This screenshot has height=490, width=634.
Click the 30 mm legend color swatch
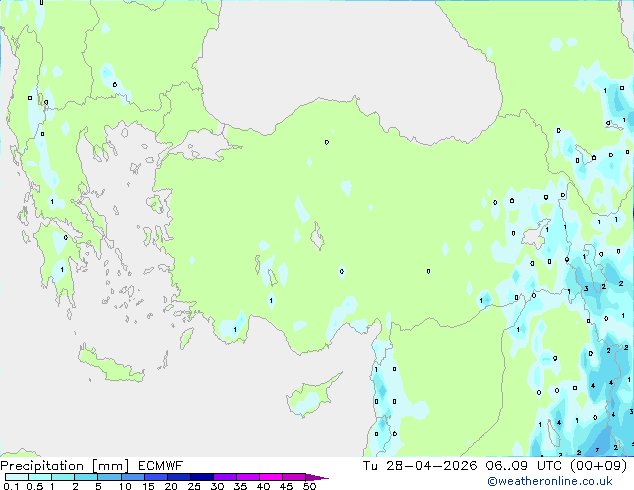224,477
